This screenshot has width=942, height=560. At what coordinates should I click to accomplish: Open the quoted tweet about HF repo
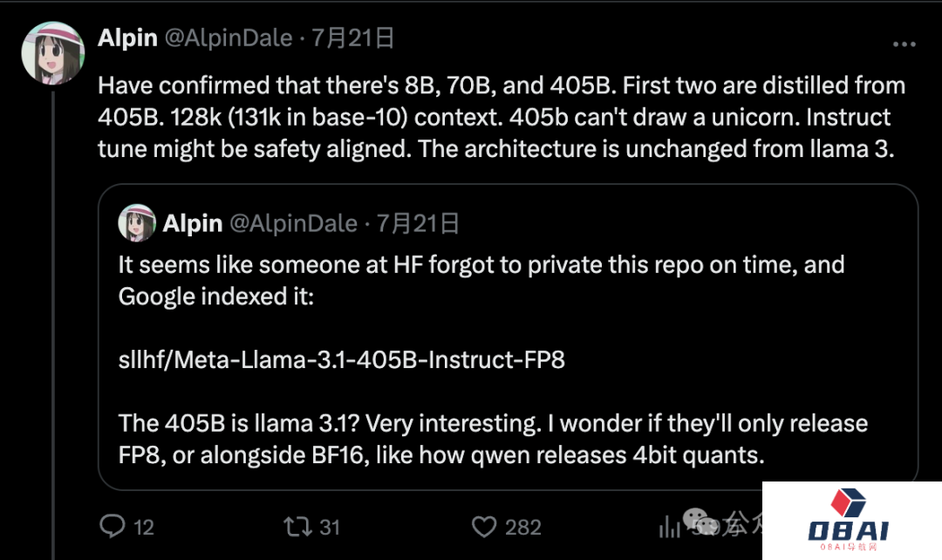tap(506, 393)
